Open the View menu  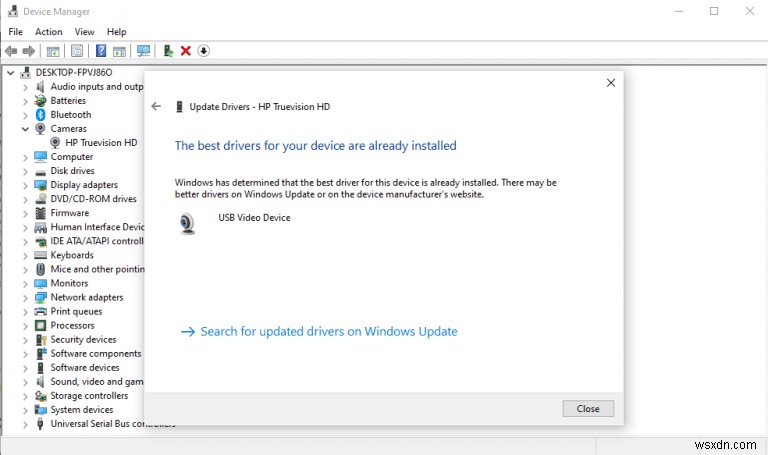click(x=84, y=32)
